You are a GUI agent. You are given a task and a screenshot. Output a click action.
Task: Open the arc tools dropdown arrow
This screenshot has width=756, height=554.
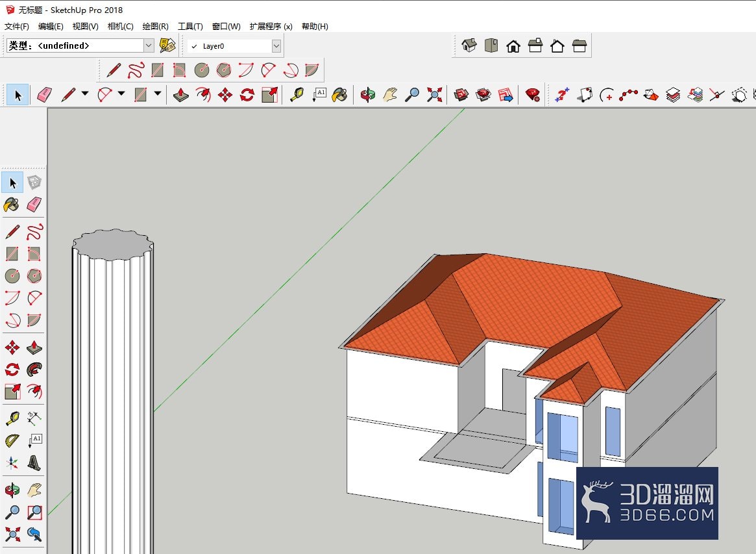pyautogui.click(x=121, y=94)
